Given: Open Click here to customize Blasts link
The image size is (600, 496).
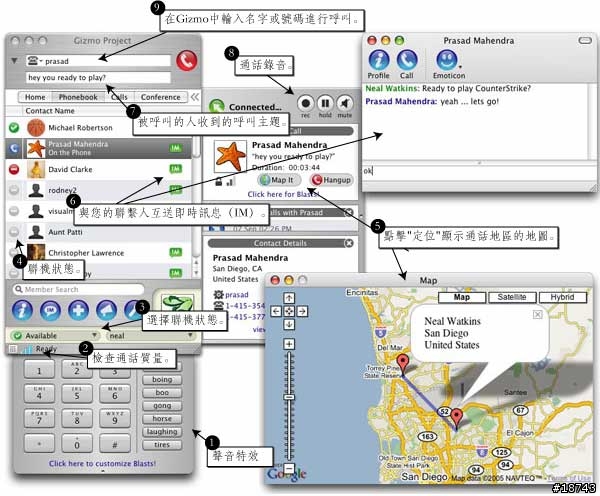Looking at the screenshot, I should click(102, 463).
